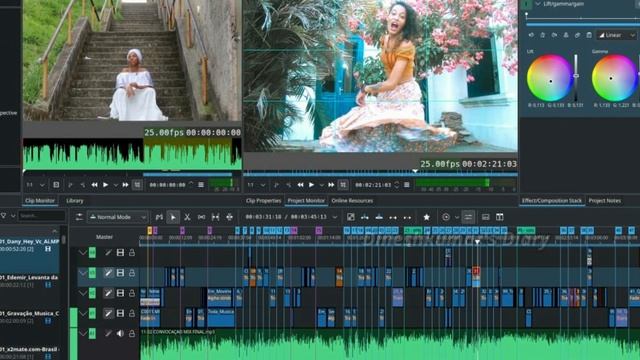Select the Spacer tool
The height and width of the screenshot is (360, 640).
point(201,217)
